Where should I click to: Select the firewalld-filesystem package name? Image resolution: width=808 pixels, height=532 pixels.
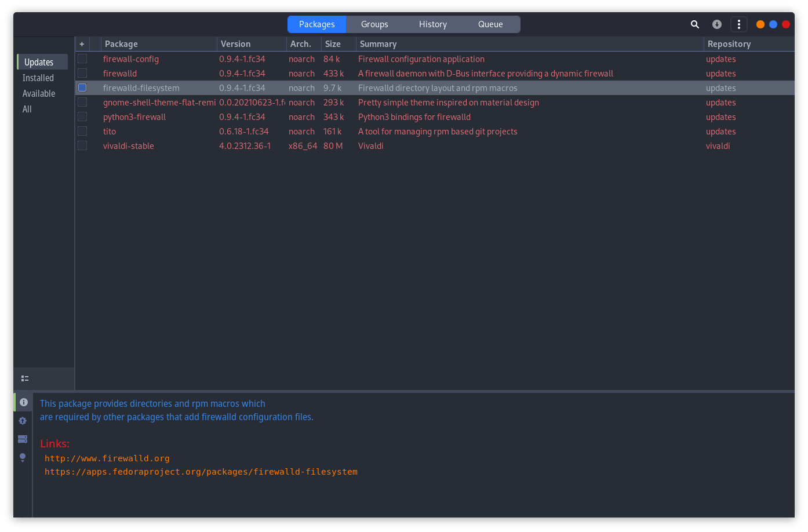141,88
